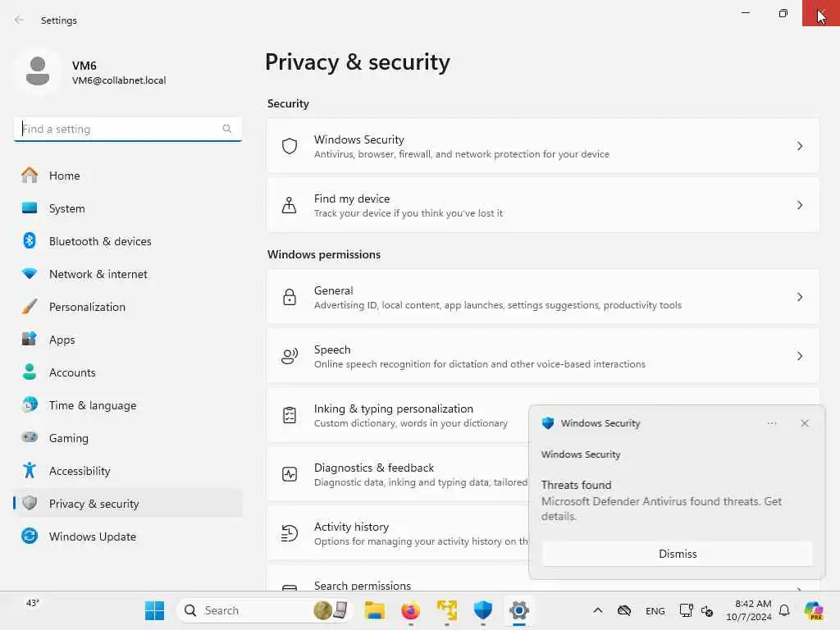
Task: Click the OneDrive cloud tray icon
Action: tap(624, 610)
